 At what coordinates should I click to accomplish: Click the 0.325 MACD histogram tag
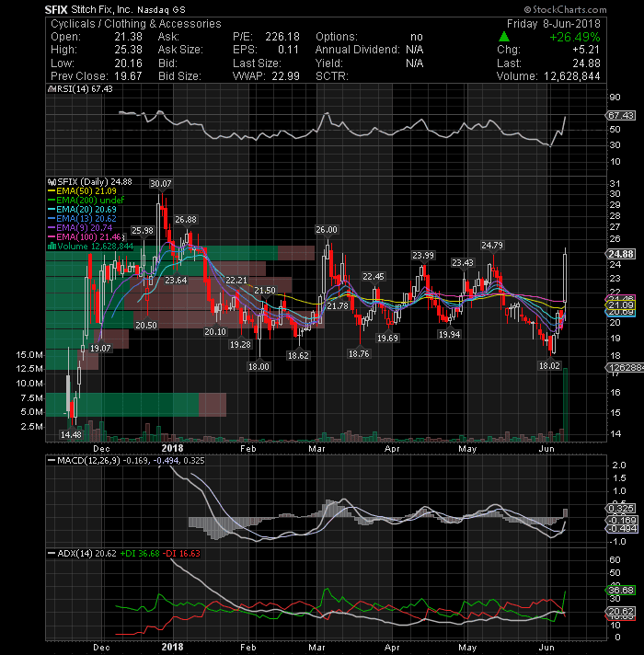(621, 509)
